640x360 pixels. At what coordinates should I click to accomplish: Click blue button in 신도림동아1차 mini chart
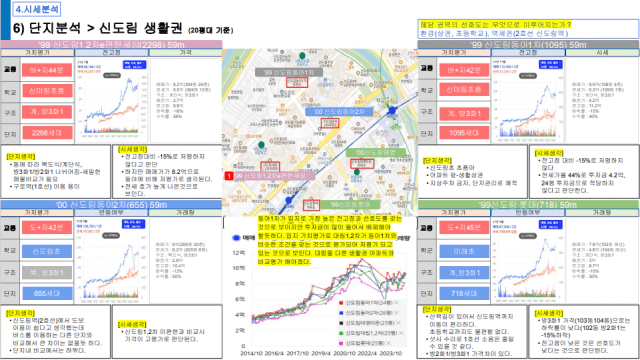[x=551, y=64]
